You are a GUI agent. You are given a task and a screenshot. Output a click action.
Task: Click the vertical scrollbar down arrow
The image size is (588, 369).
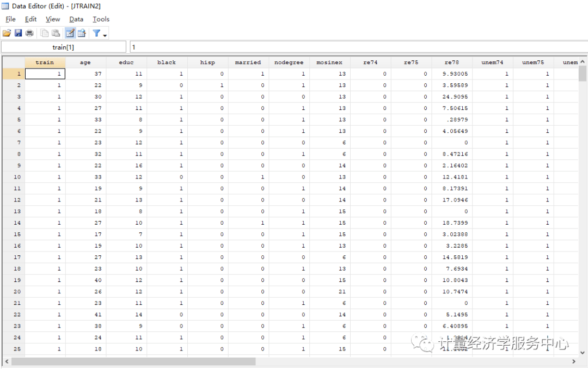pos(583,353)
